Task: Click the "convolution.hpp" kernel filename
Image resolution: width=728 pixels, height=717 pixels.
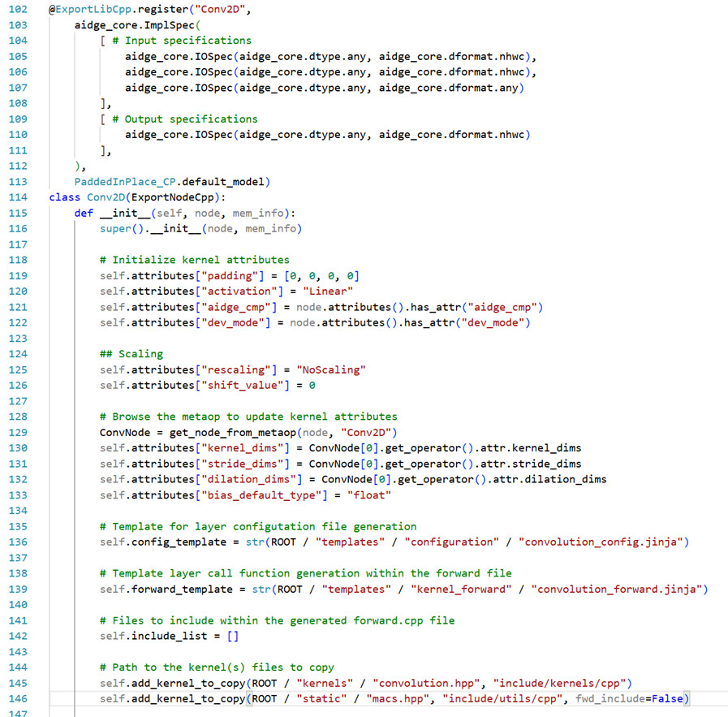Action: tap(425, 682)
